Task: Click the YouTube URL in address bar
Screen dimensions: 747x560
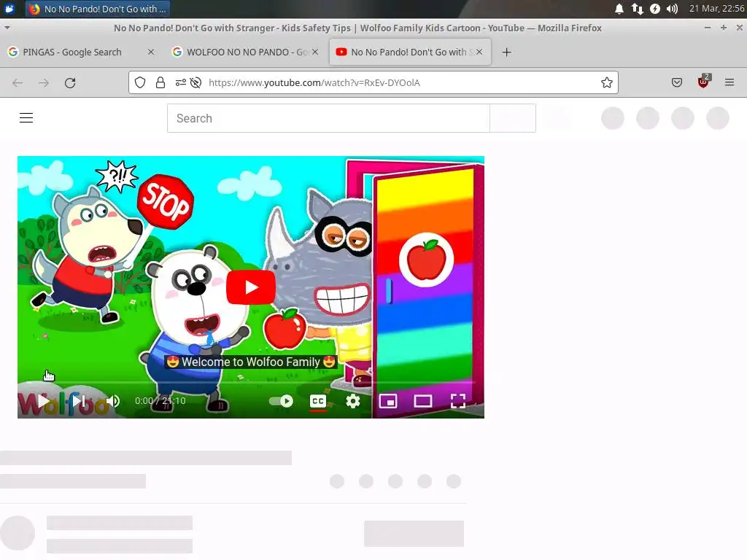Action: click(x=314, y=83)
